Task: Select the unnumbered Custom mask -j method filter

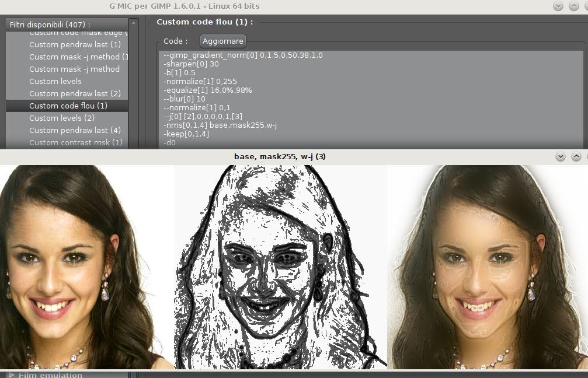Action: pyautogui.click(x=67, y=69)
